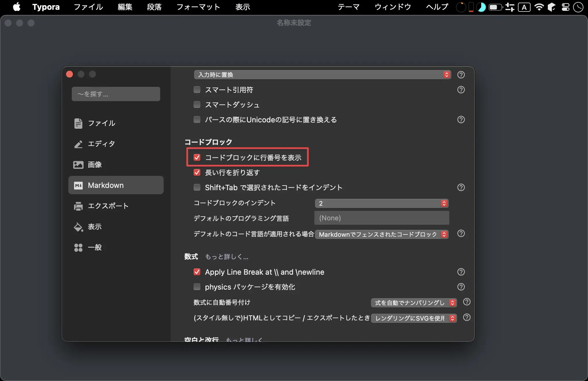Open the Apple menu

17,7
